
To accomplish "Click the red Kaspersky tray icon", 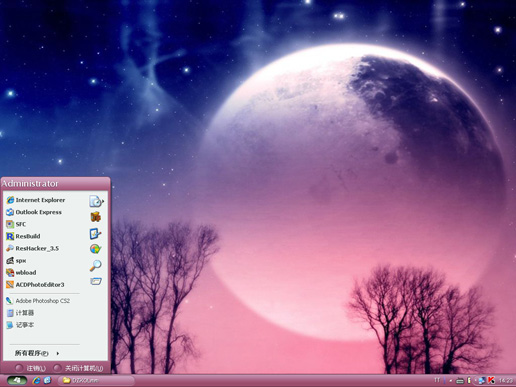I will pyautogui.click(x=491, y=380).
